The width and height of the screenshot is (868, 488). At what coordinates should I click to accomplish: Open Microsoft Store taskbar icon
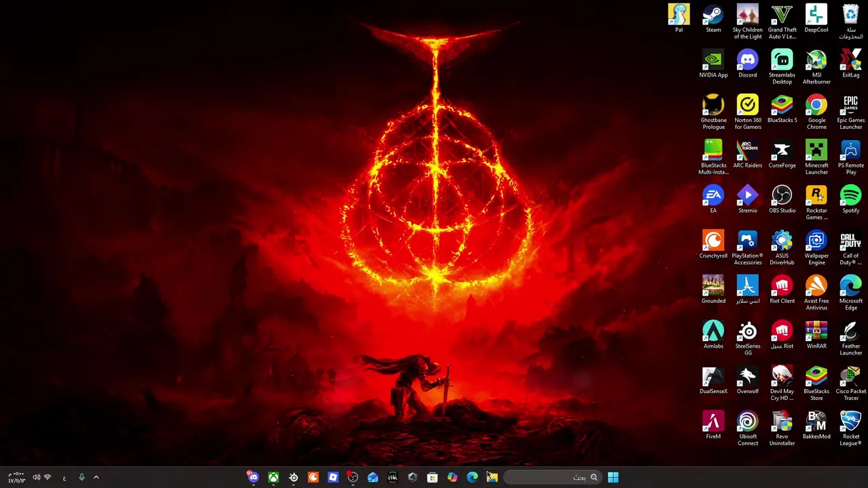pyautogui.click(x=433, y=477)
